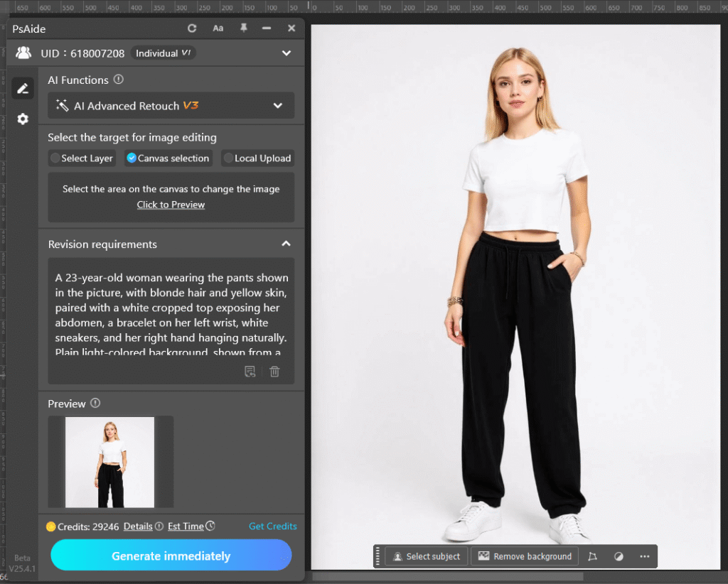Click the Preview thumbnail of the generated image
Viewport: 728px width, 584px height.
110,462
